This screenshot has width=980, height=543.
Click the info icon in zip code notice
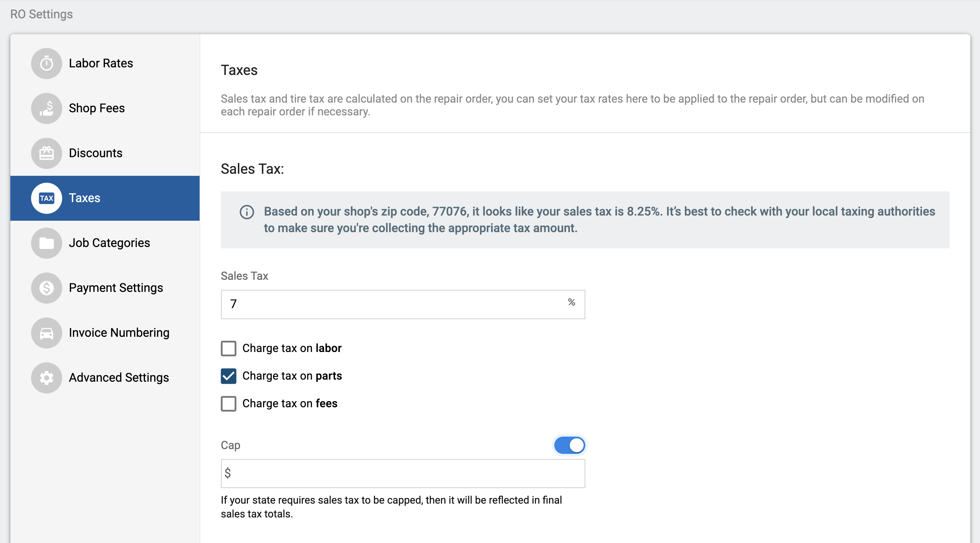point(247,212)
